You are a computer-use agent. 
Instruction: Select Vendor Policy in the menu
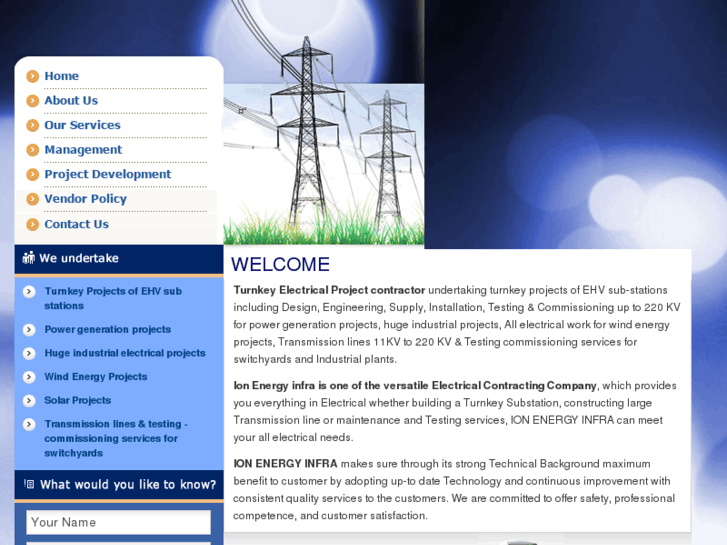85,199
